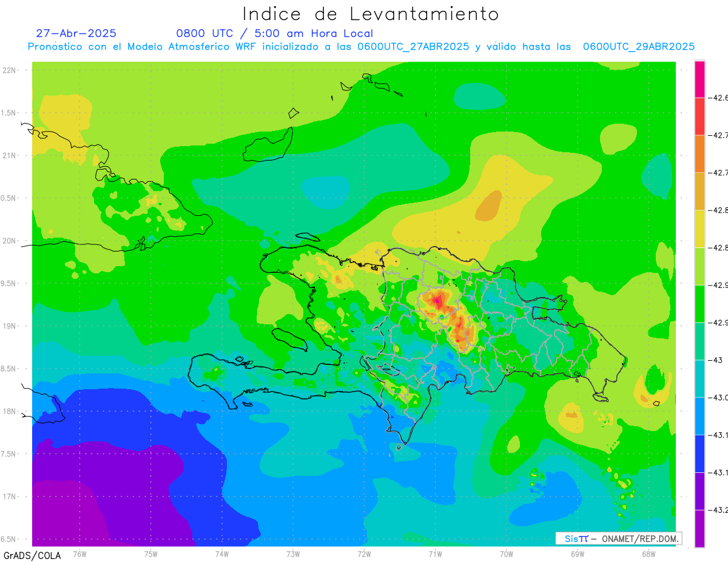Image resolution: width=728 pixels, height=562 pixels.
Task: Pick the bottom purple swatch of the color bar
Action: point(699,529)
